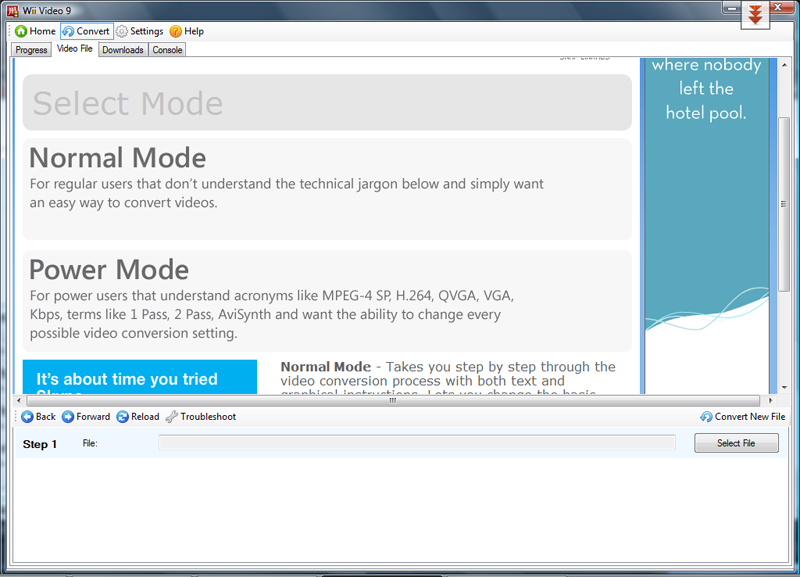Click the Troubleshoot wrench icon
This screenshot has height=577, width=800.
tap(171, 417)
